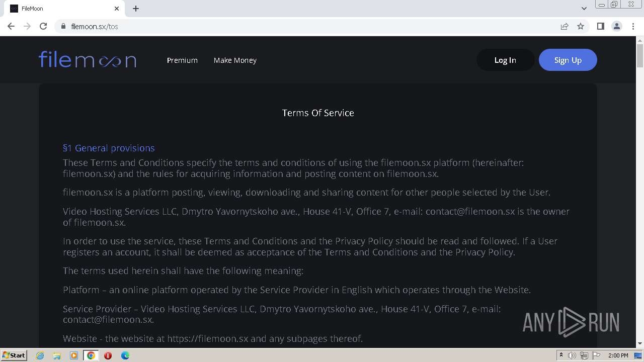The width and height of the screenshot is (644, 362).
Task: Open Opera browser from taskbar
Action: coord(108,355)
